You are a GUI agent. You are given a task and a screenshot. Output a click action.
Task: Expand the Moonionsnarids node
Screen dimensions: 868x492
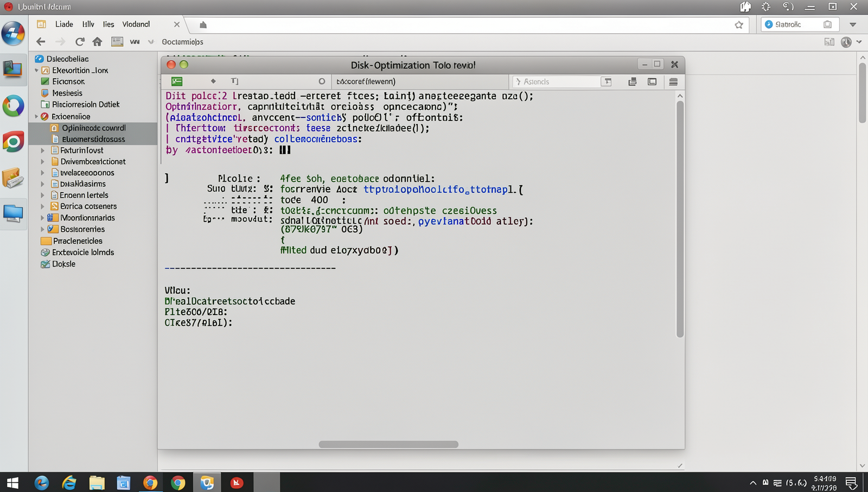(43, 218)
